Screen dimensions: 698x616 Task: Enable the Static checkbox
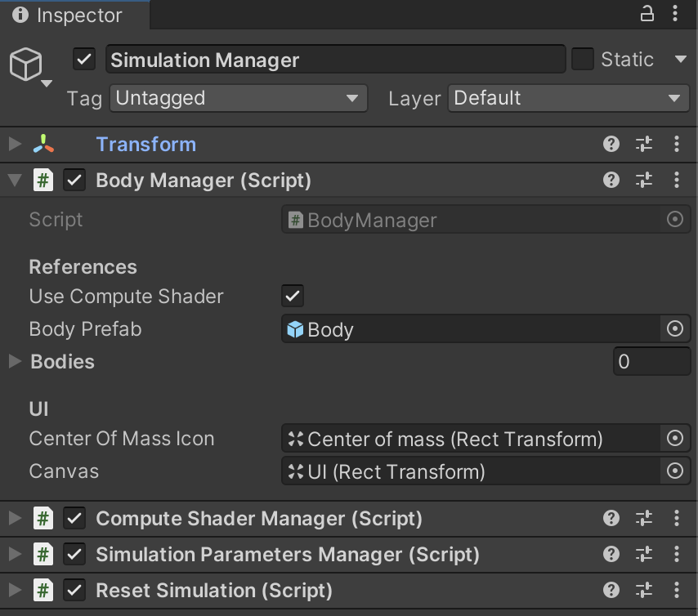tap(584, 59)
